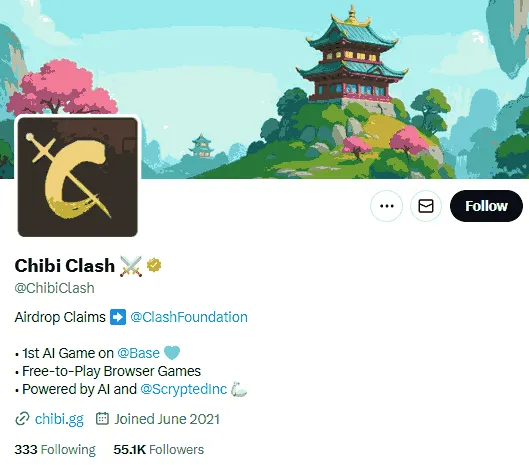Click the blue right-arrow emoji

click(118, 317)
